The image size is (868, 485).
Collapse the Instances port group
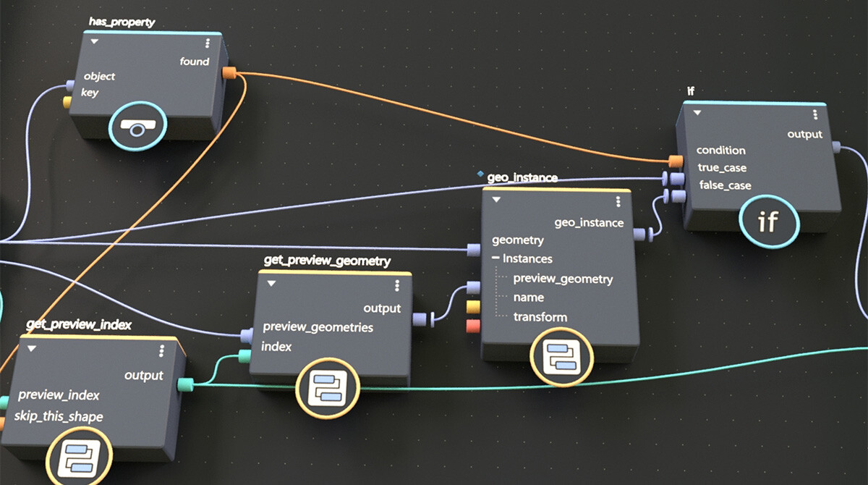click(x=496, y=258)
